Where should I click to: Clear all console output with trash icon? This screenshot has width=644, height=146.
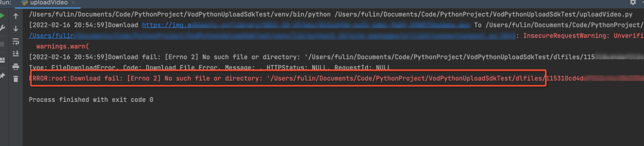click(x=16, y=79)
